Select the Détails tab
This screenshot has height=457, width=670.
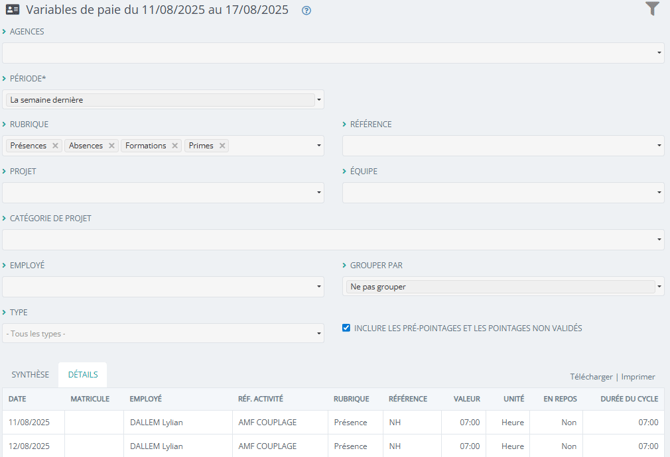(x=83, y=375)
